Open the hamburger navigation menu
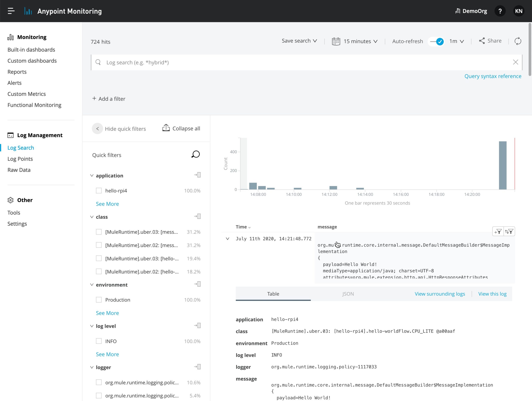The width and height of the screenshot is (532, 401). 11,11
